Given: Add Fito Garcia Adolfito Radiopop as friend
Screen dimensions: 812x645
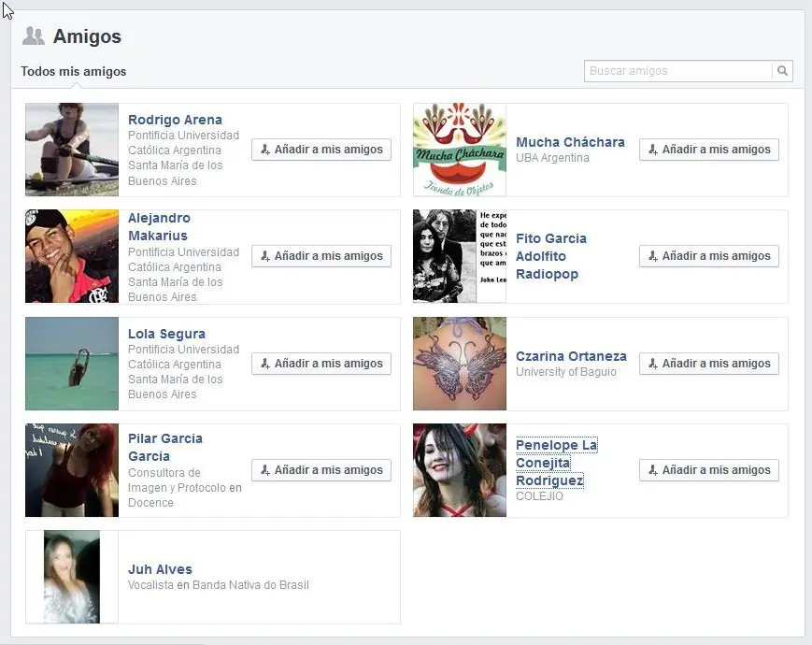Looking at the screenshot, I should [709, 256].
